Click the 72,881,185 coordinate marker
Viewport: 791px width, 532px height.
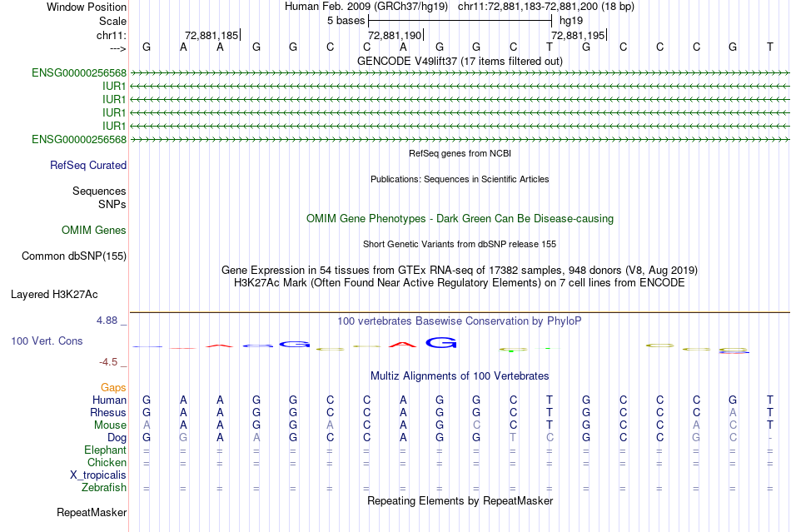click(211, 35)
